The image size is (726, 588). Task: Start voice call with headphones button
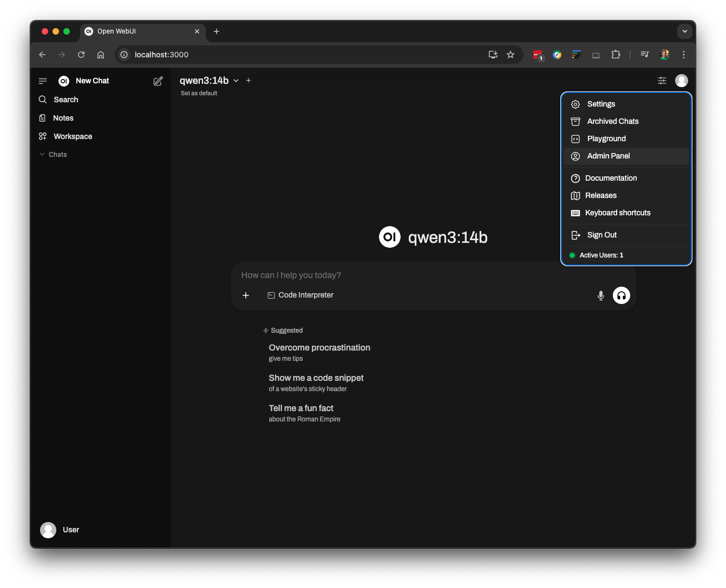pyautogui.click(x=621, y=295)
